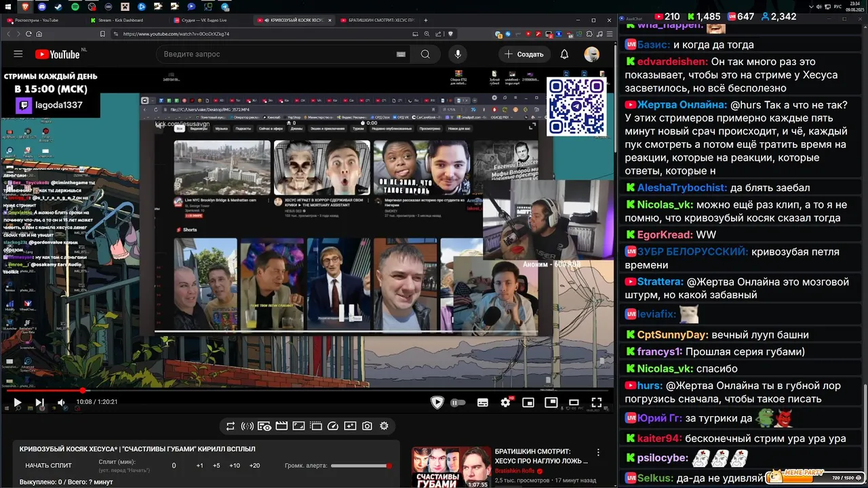
Task: Open the YouTube hamburger guide menu
Action: click(18, 54)
